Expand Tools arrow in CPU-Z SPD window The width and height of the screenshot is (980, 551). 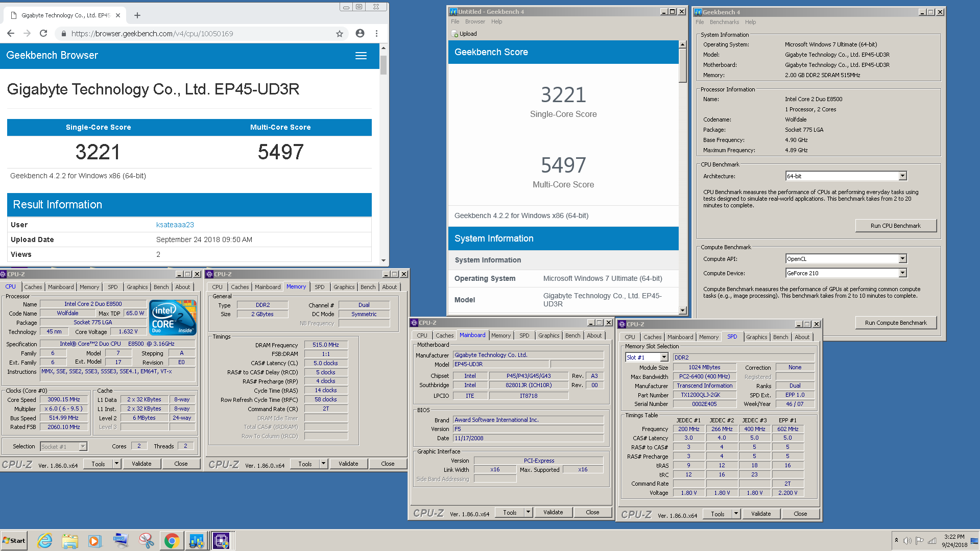(x=736, y=514)
